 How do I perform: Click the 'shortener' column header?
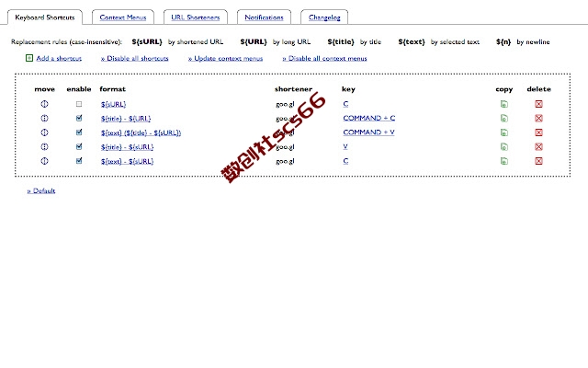tap(293, 89)
